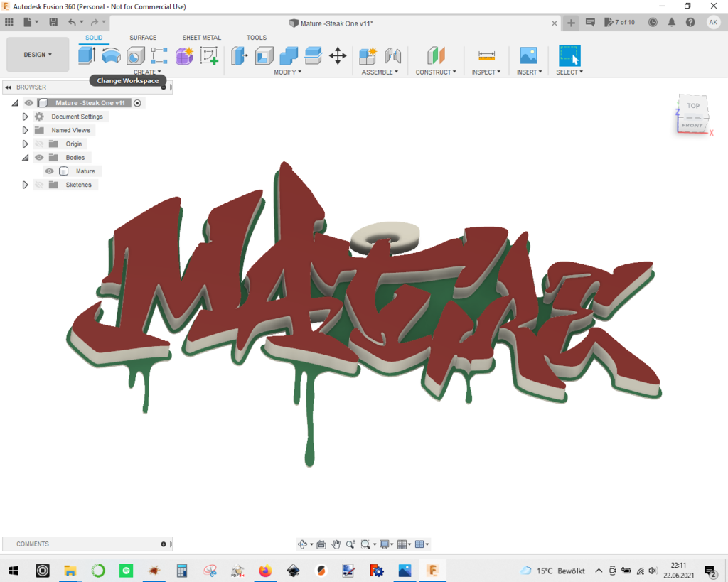Screen dimensions: 728x582
Task: Toggle visibility of the Sketches folder
Action: coord(40,185)
